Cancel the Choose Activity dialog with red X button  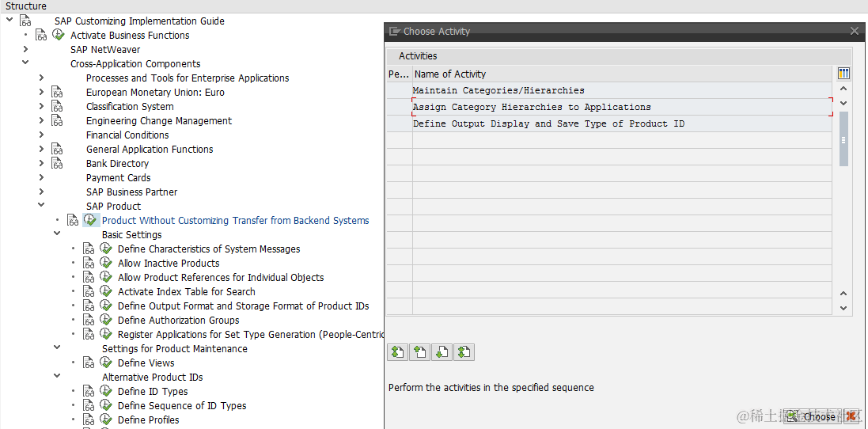[852, 416]
